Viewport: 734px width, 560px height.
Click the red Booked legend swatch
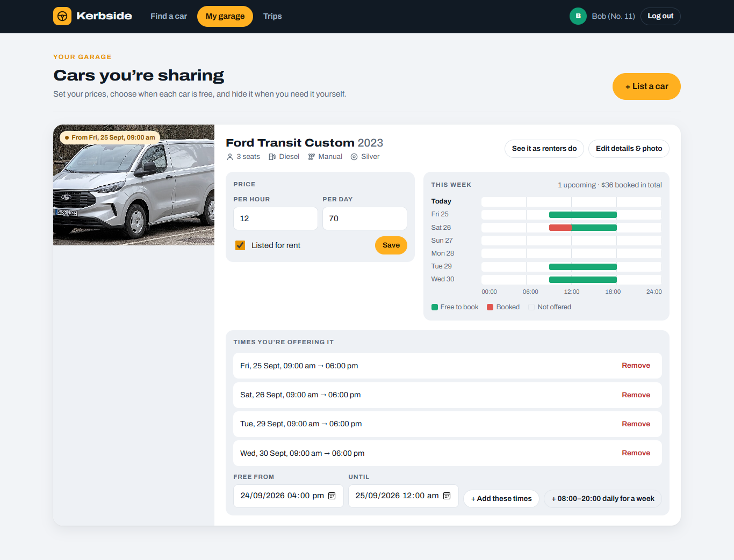coord(490,307)
